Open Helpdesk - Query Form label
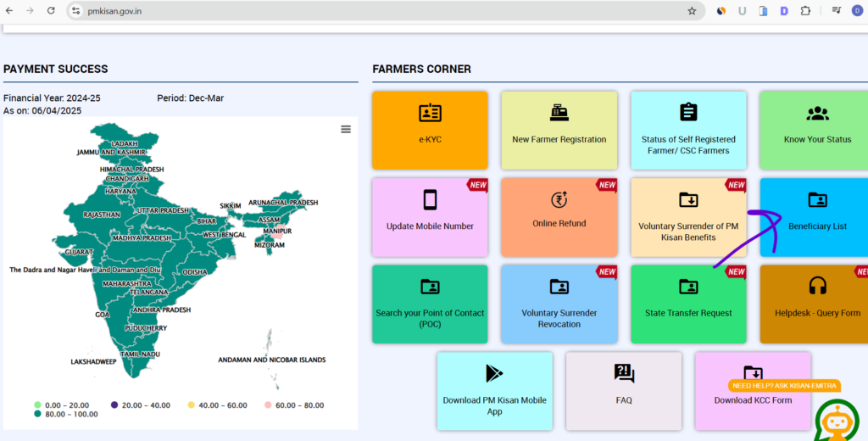The image size is (868, 441). (818, 313)
